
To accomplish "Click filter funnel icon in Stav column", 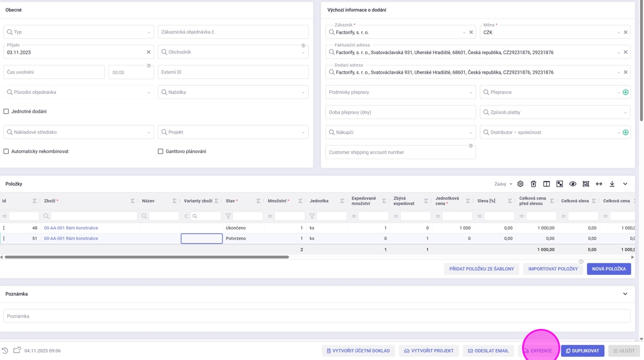I will [x=228, y=216].
